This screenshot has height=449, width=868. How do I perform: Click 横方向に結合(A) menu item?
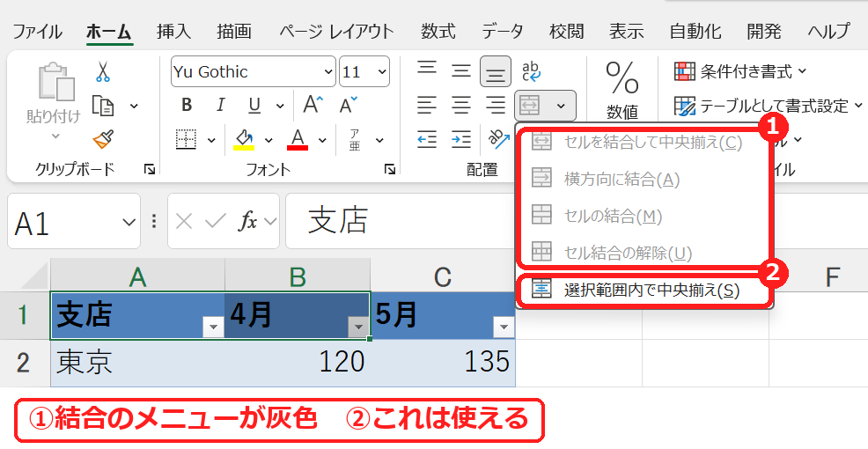(x=644, y=179)
